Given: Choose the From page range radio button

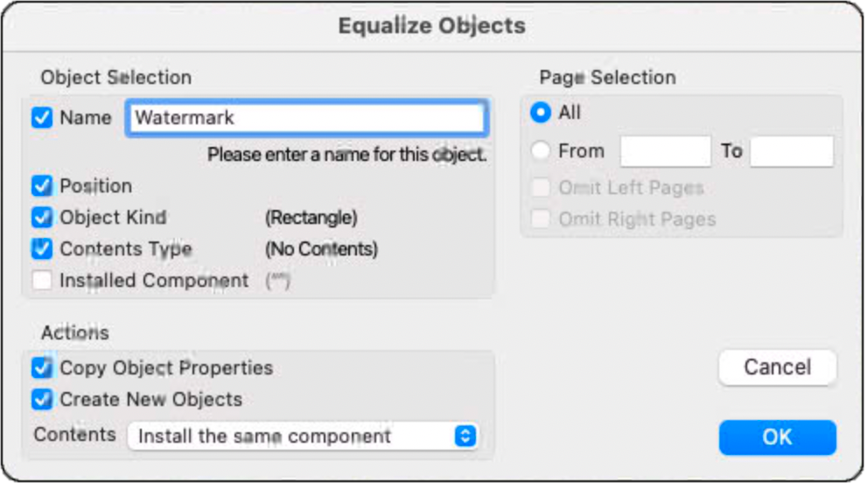Looking at the screenshot, I should (542, 150).
